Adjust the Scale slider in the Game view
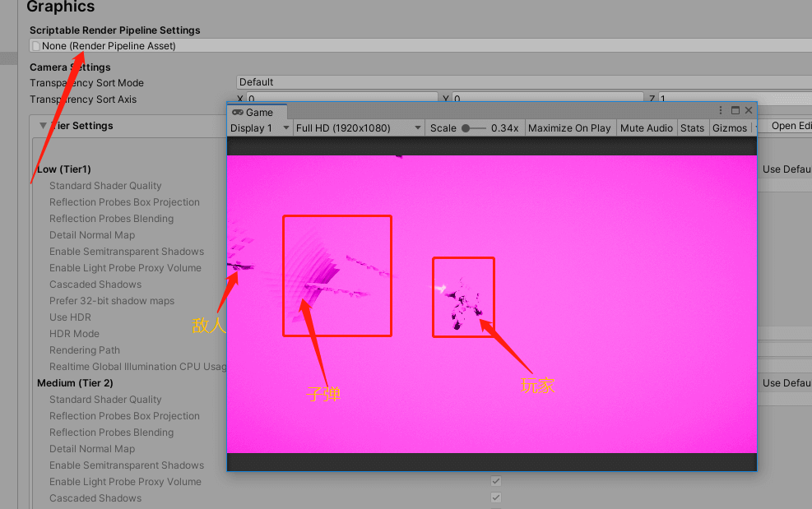812x509 pixels. pos(465,127)
